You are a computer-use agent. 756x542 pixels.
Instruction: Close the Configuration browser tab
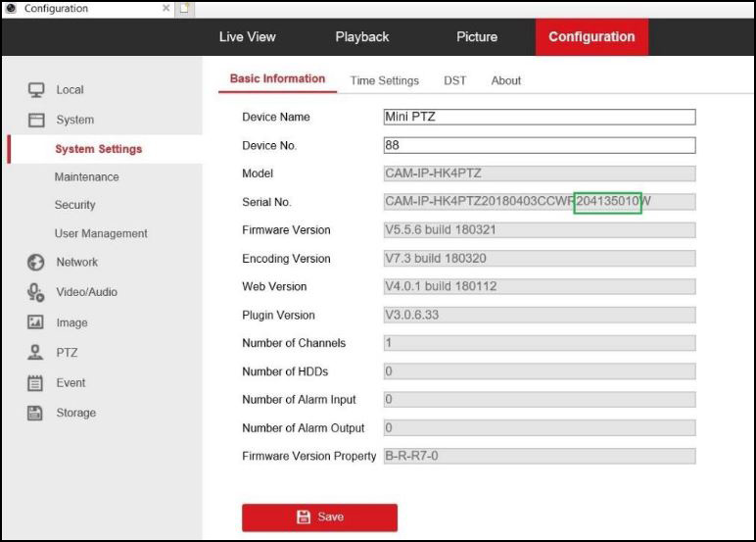(165, 8)
